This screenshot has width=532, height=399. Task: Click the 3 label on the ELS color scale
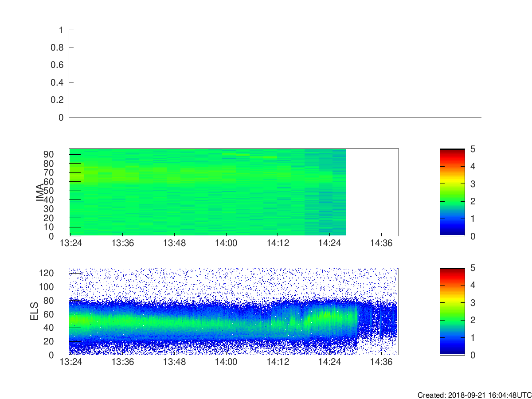pos(473,303)
